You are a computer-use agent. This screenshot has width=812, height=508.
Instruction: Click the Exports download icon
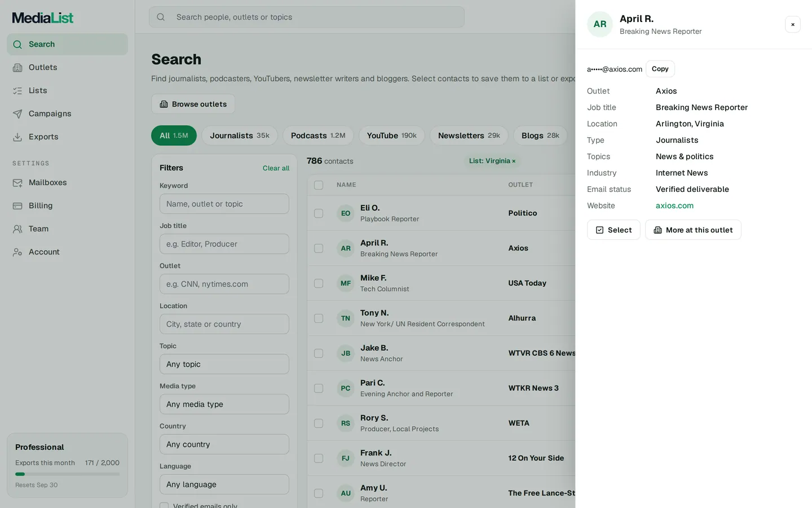tap(17, 137)
